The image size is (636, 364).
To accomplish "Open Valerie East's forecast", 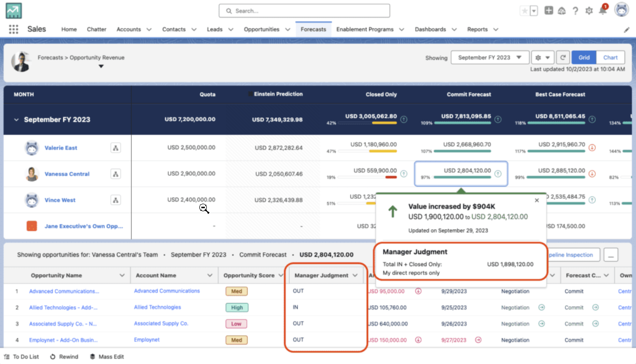I will click(x=61, y=148).
